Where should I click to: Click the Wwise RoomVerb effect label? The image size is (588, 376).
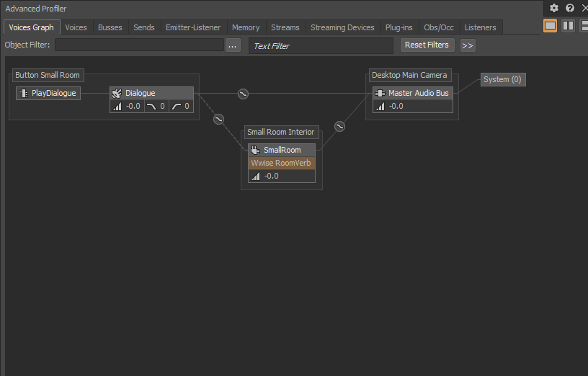(281, 163)
